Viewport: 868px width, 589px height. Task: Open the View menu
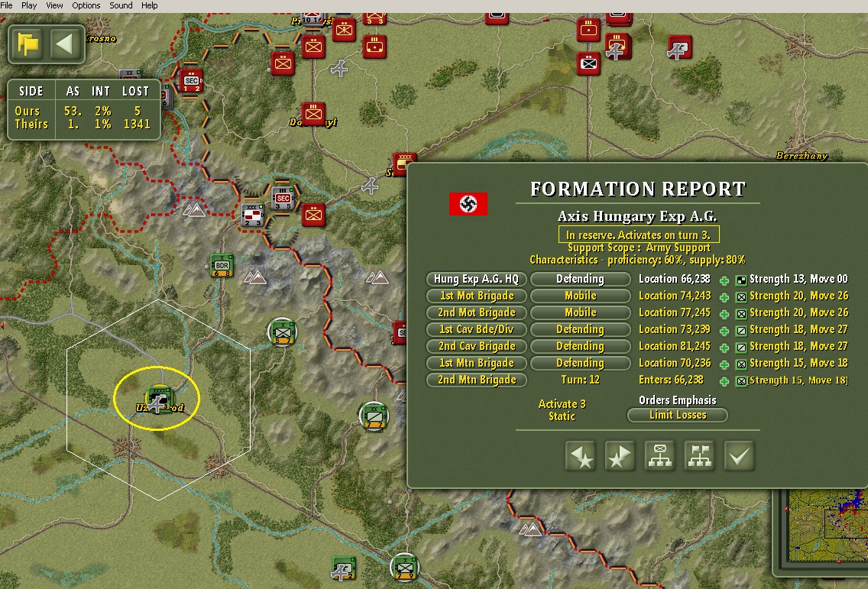[x=54, y=5]
